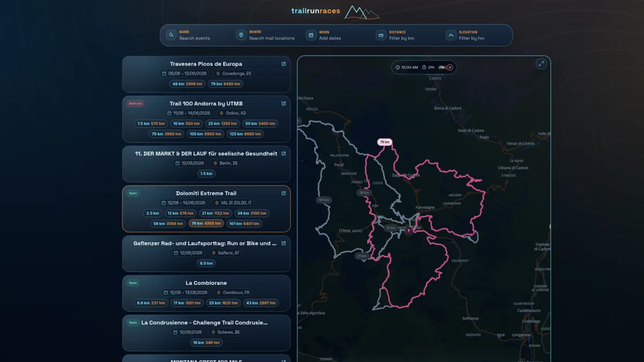The width and height of the screenshot is (644, 362).
Task: Expand the map to fullscreen
Action: point(541,64)
